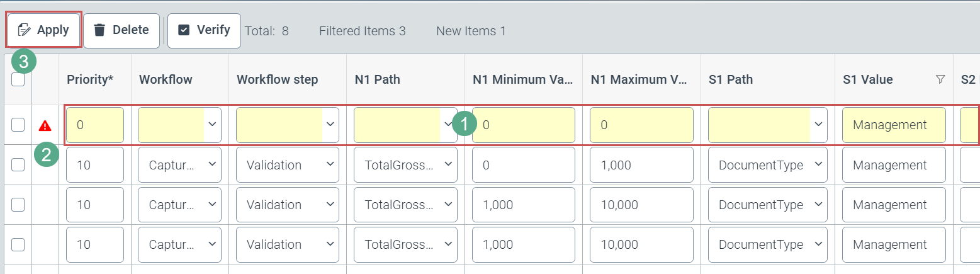Check the checkbox for the new yellow row

18,125
